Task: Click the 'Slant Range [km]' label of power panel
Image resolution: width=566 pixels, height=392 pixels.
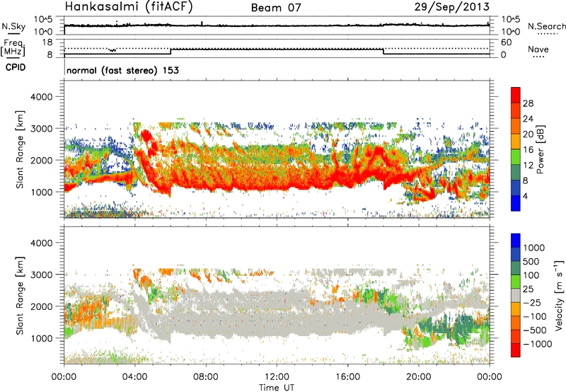Action: click(20, 149)
